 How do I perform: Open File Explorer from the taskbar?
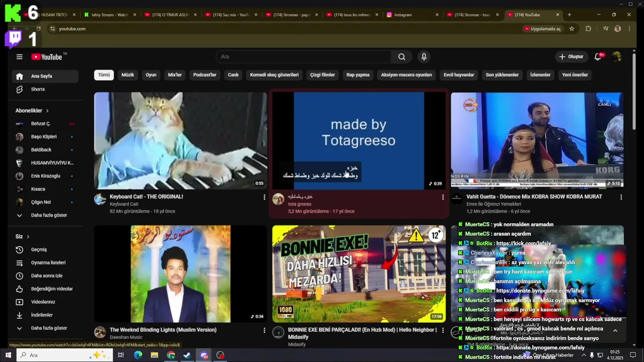[x=154, y=355]
